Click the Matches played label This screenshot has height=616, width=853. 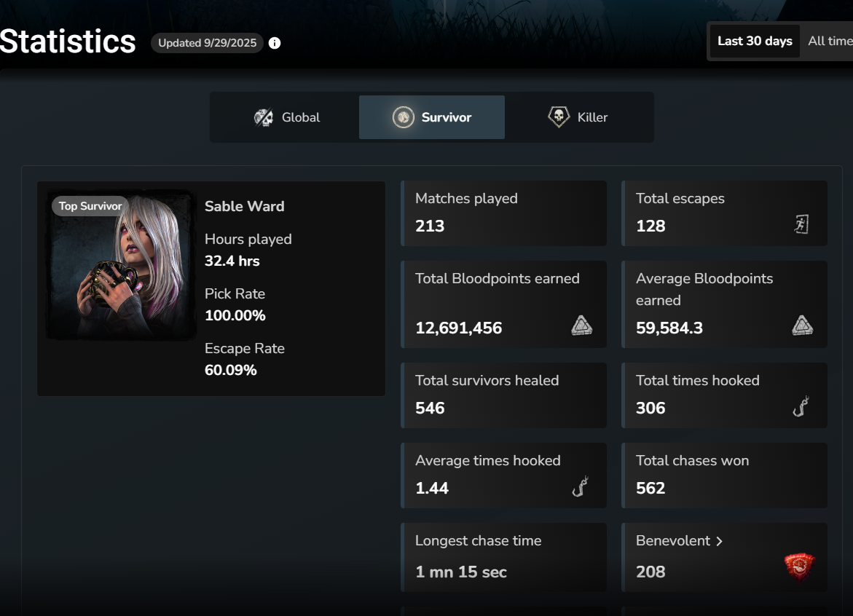[466, 199]
